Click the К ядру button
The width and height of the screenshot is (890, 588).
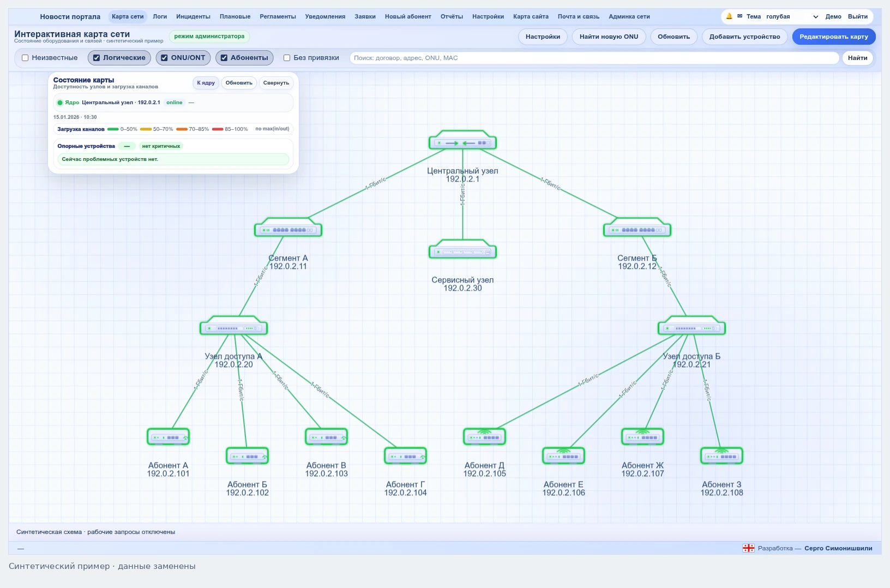(x=206, y=83)
